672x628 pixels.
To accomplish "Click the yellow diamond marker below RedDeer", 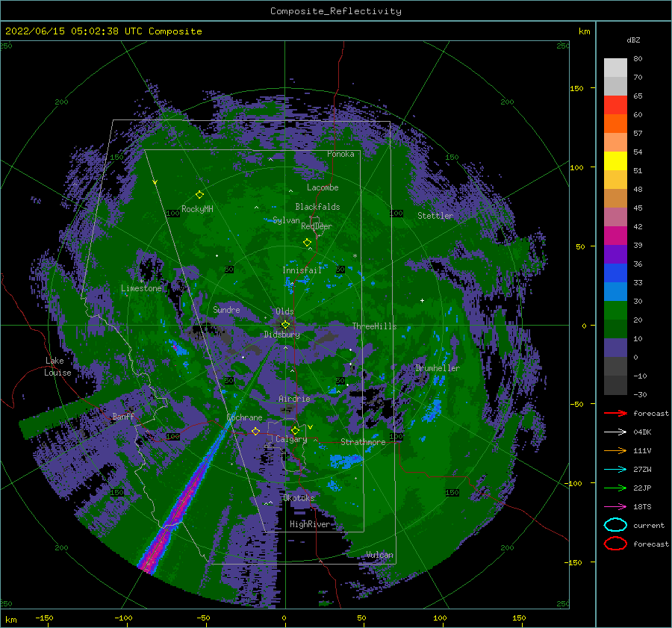I will click(308, 242).
